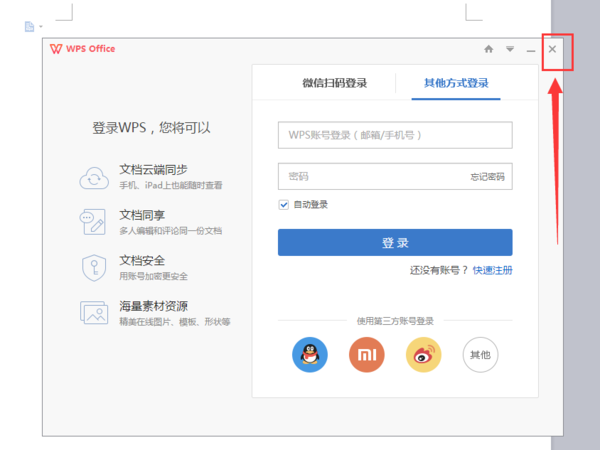
Task: Open the title bar dropdown arrow menu
Action: 510,49
